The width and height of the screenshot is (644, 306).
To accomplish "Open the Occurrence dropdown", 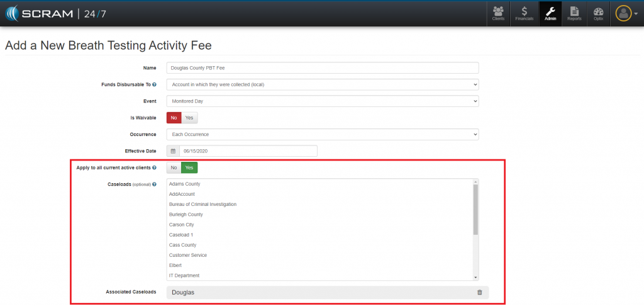I will pos(322,134).
